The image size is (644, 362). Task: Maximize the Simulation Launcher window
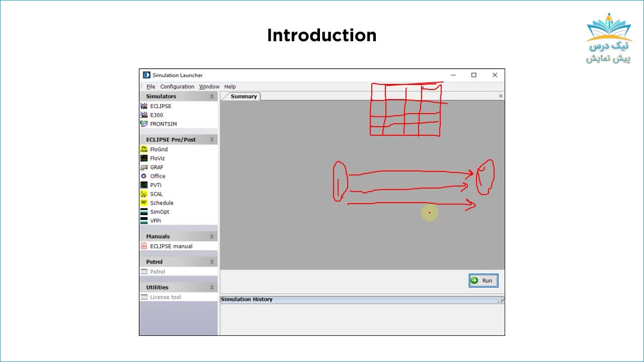click(474, 75)
